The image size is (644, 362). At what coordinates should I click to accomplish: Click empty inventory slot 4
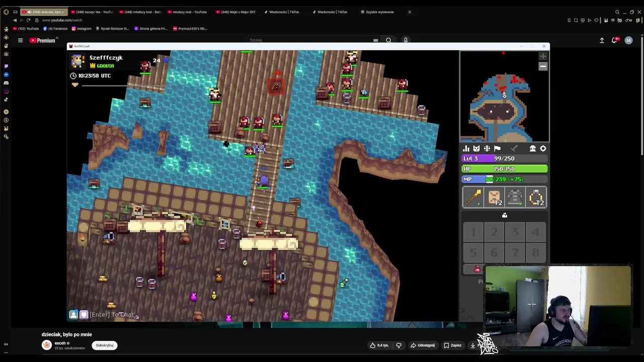[535, 232]
